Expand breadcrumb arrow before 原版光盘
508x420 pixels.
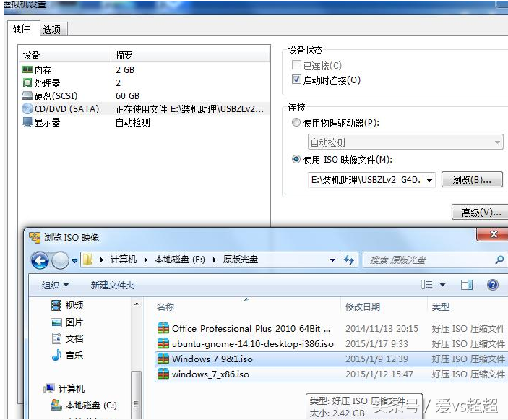[214, 260]
